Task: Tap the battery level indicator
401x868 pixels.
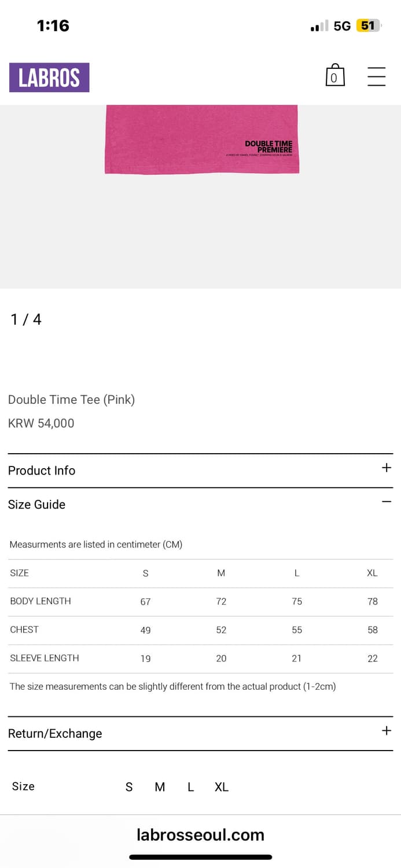Action: (369, 25)
